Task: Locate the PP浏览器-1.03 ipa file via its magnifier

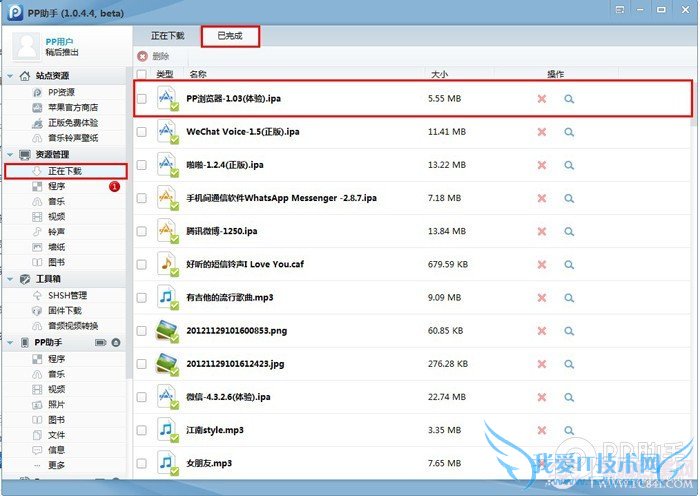Action: click(569, 99)
